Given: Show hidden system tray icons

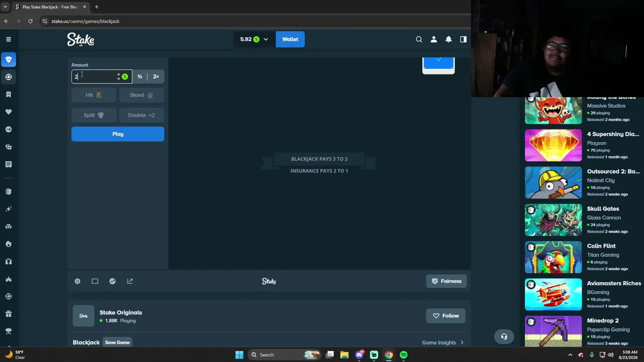Looking at the screenshot, I should pyautogui.click(x=570, y=355).
